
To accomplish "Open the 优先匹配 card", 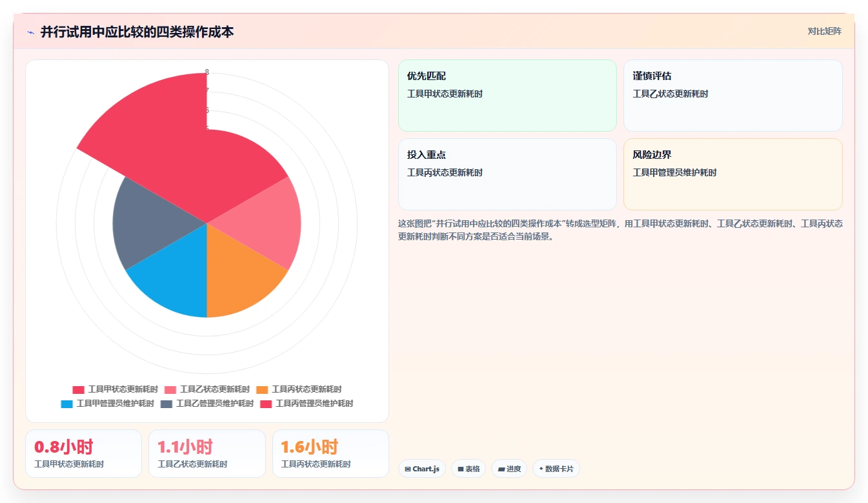I will pyautogui.click(x=507, y=96).
